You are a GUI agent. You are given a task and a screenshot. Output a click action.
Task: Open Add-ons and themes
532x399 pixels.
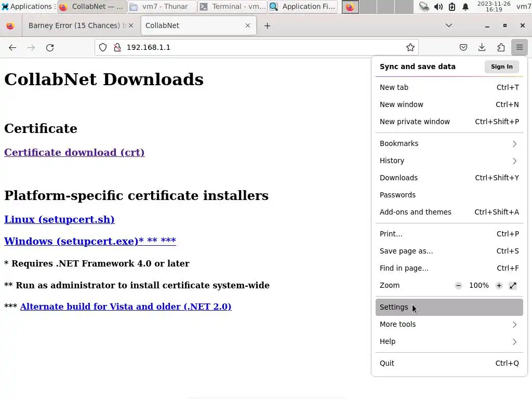point(449,212)
